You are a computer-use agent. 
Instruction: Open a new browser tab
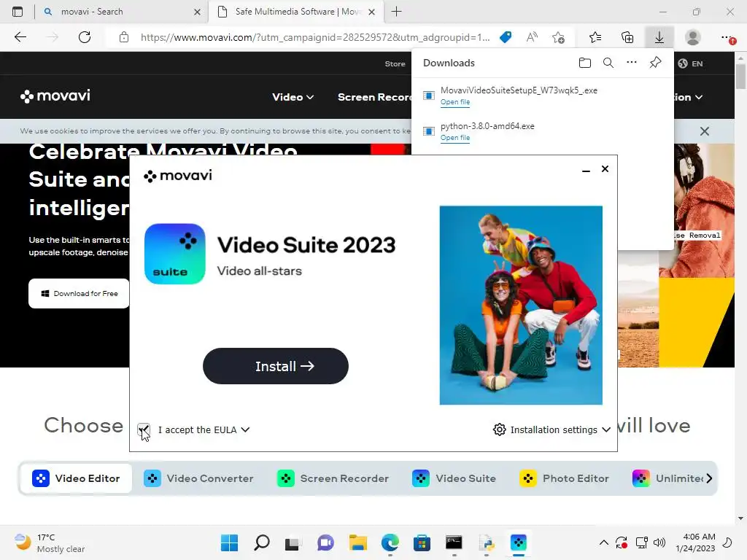coord(396,12)
